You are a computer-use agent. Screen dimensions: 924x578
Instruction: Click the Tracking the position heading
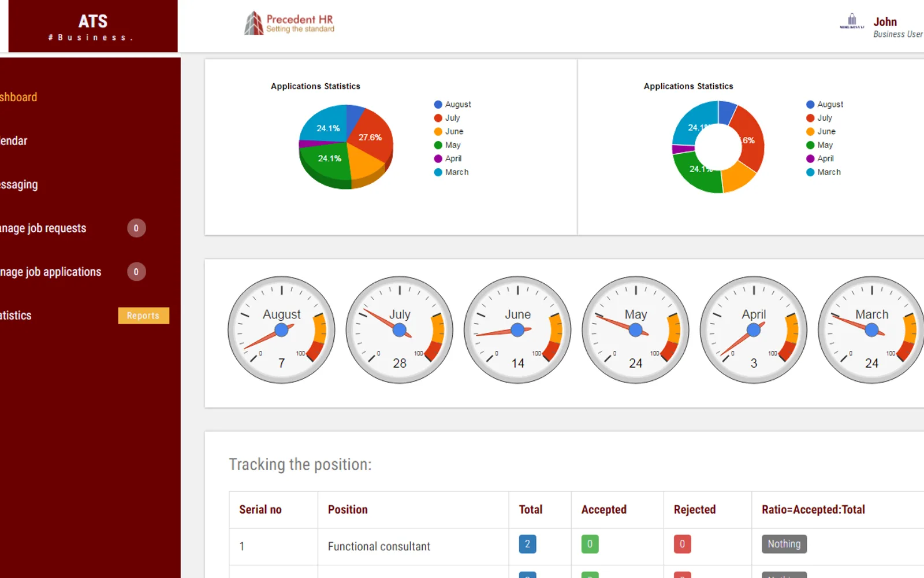(x=300, y=464)
